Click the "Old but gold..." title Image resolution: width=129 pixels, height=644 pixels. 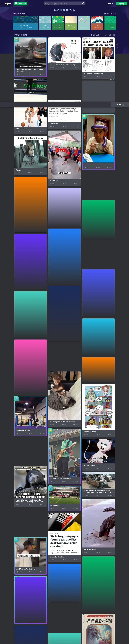pyautogui.click(x=56, y=506)
